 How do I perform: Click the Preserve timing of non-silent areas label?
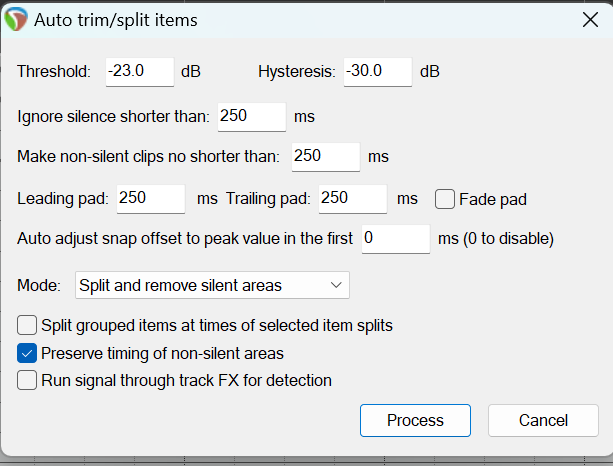[162, 353]
